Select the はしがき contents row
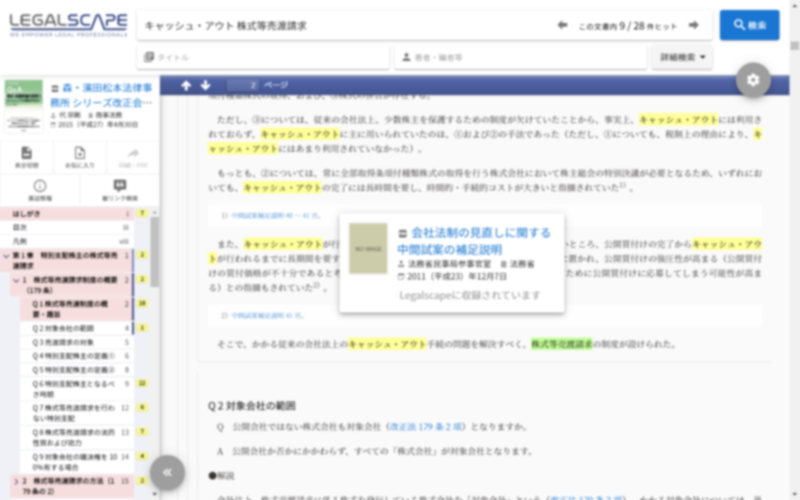 point(66,213)
